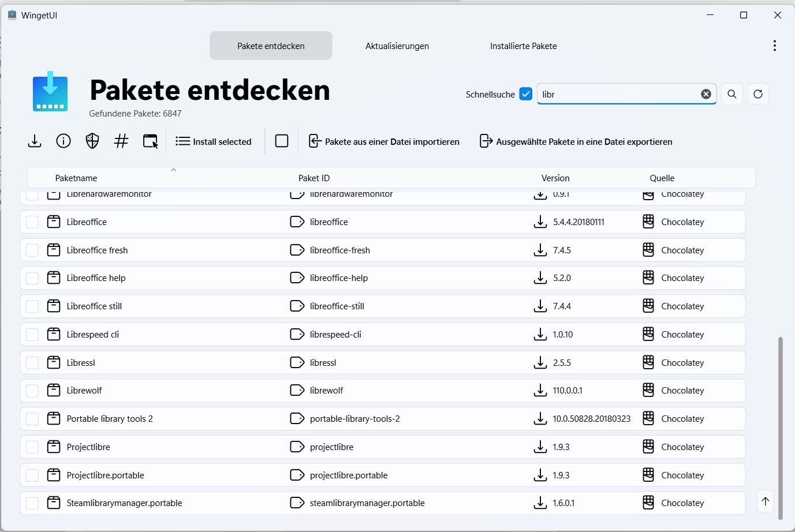Click install as administrator shield icon
The height and width of the screenshot is (532, 795).
[92, 141]
